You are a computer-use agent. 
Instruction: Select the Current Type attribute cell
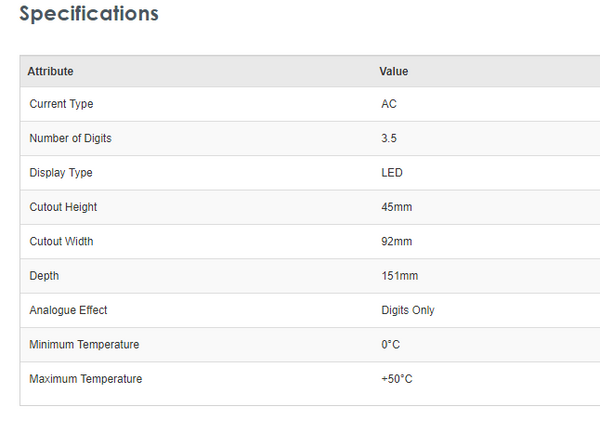coord(61,104)
